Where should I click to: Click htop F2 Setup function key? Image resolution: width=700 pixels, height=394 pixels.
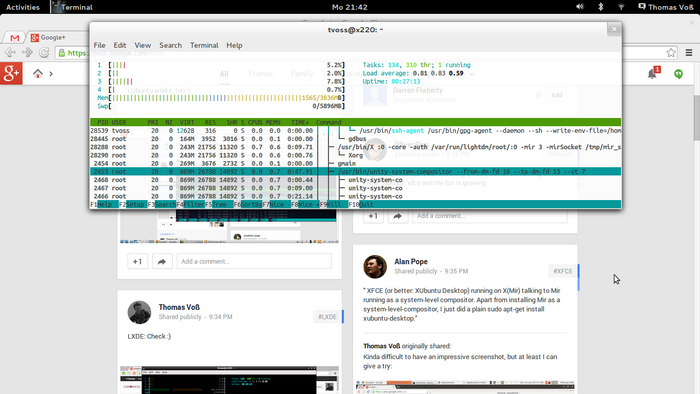pyautogui.click(x=133, y=204)
